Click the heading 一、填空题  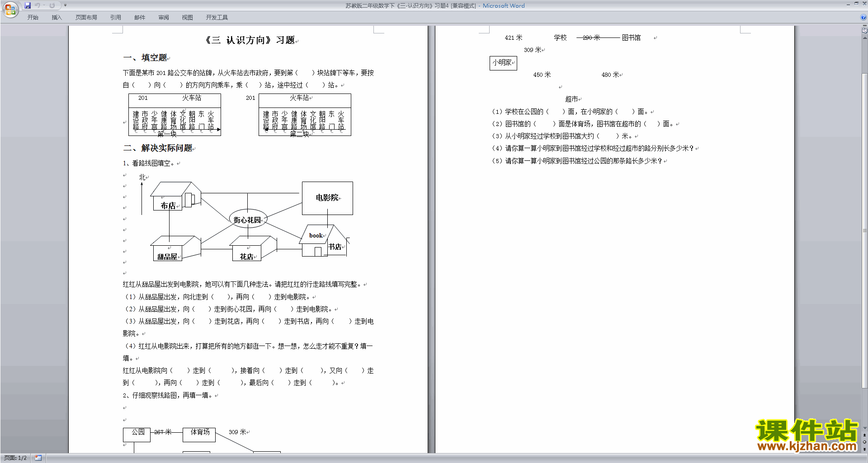(x=146, y=58)
